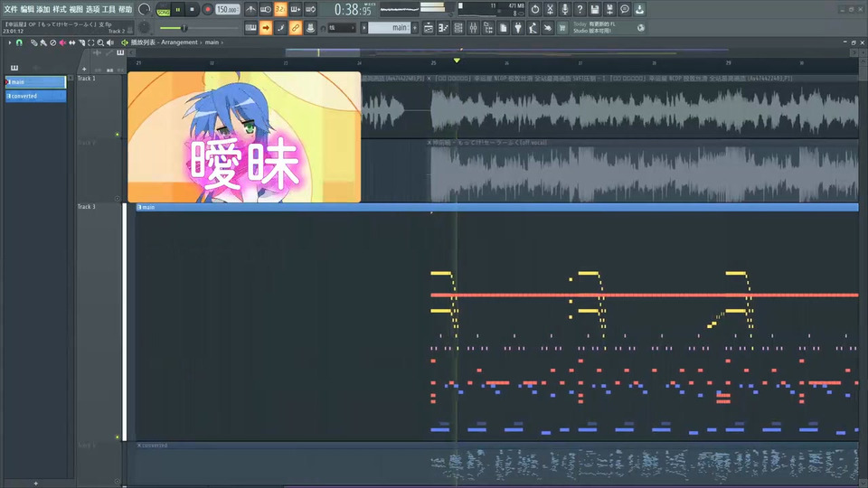Open the global snap dropdown
The height and width of the screenshot is (488, 868).
pos(341,28)
